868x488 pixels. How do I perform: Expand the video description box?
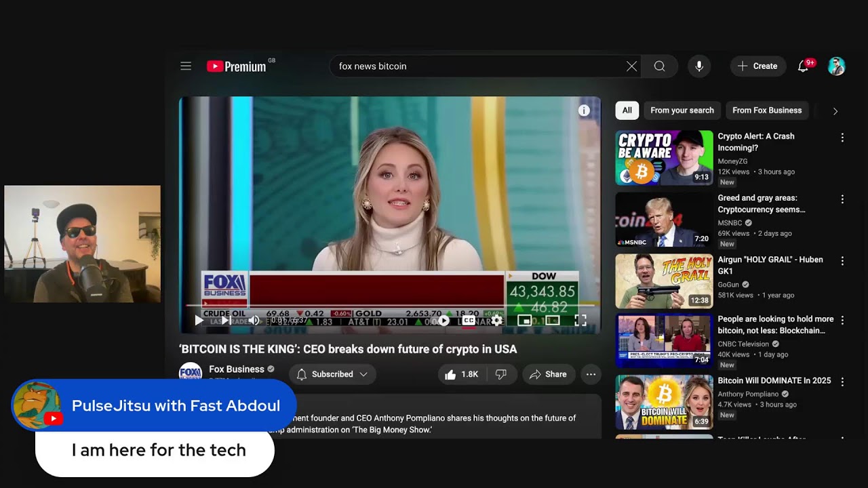pyautogui.click(x=390, y=416)
